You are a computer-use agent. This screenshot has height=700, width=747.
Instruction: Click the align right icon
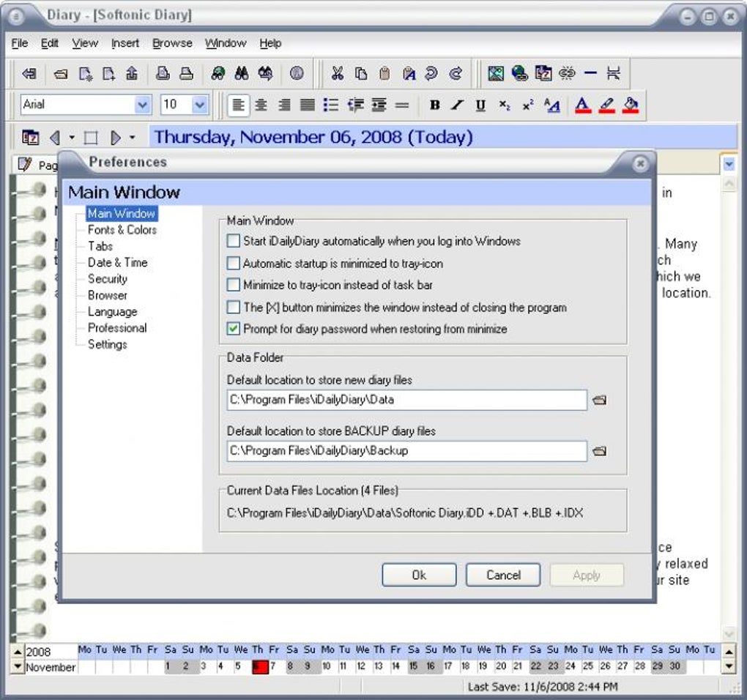284,105
